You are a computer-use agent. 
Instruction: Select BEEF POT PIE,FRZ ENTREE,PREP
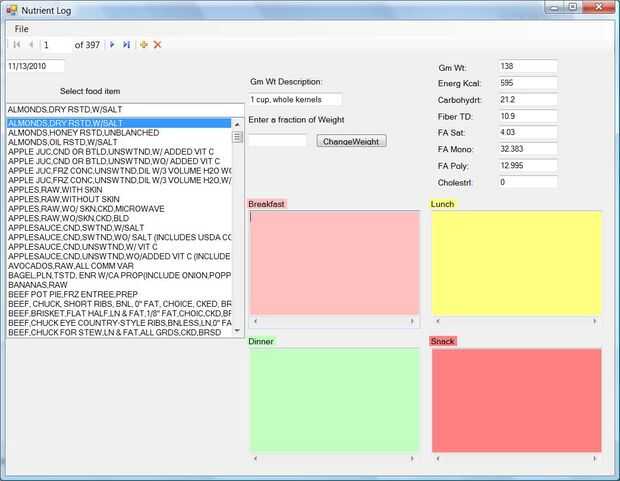tap(119, 294)
